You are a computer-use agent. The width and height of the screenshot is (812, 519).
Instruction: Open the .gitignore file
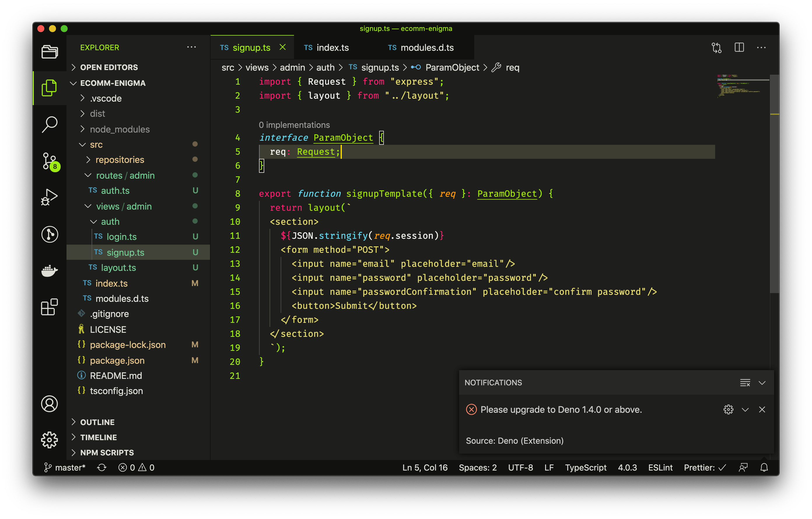tap(138, 314)
